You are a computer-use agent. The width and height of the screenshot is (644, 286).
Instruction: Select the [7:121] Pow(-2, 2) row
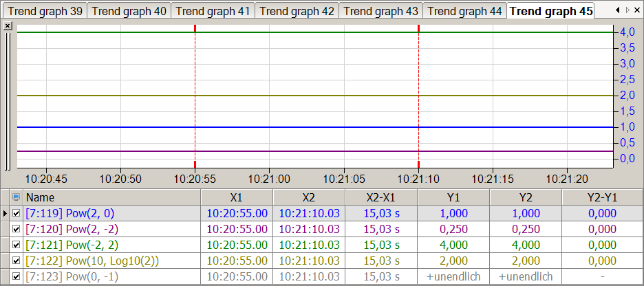[321, 245]
